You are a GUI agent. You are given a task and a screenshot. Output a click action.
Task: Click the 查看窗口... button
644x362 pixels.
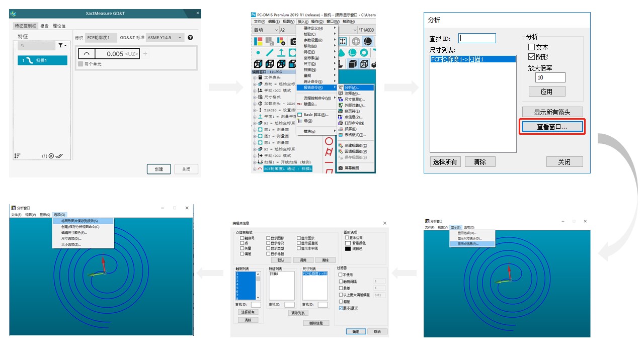(x=551, y=127)
